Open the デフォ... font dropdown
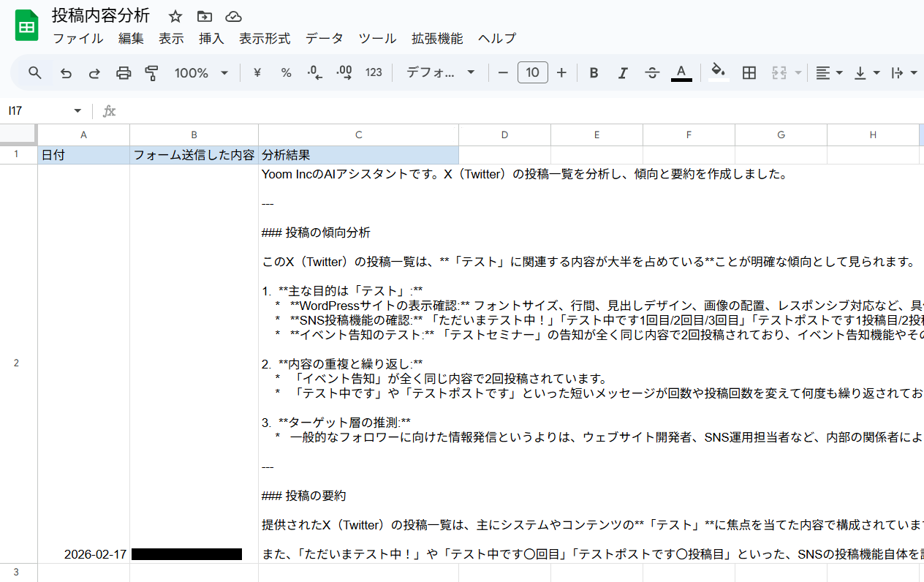The height and width of the screenshot is (582, 924). tap(441, 72)
